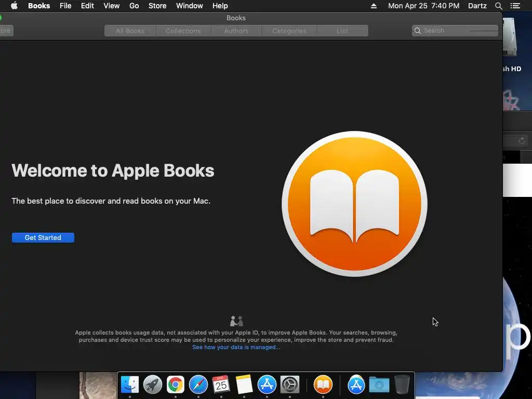This screenshot has height=399, width=532.
Task: Open Safari compass icon in Dock
Action: pos(198,384)
